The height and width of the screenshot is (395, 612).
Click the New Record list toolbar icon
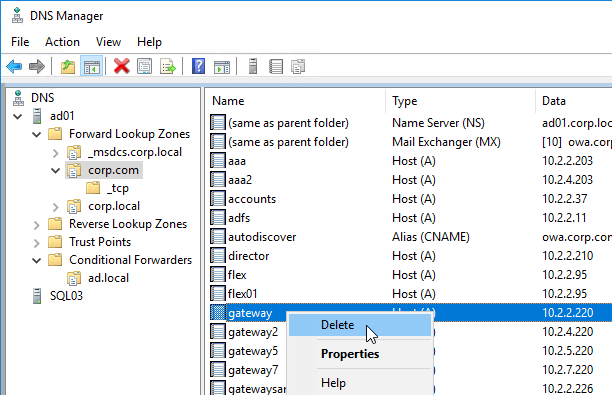[x=276, y=66]
